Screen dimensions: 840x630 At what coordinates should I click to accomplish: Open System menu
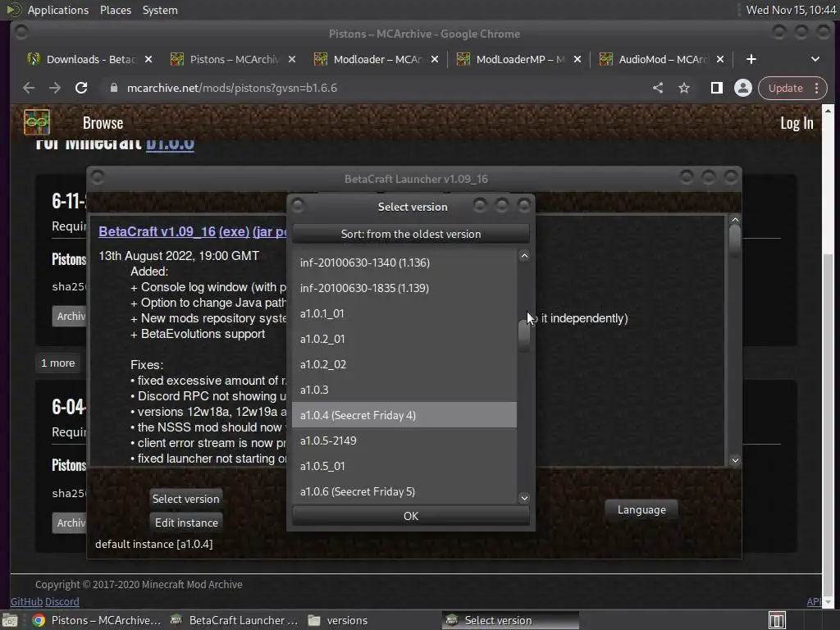click(160, 10)
